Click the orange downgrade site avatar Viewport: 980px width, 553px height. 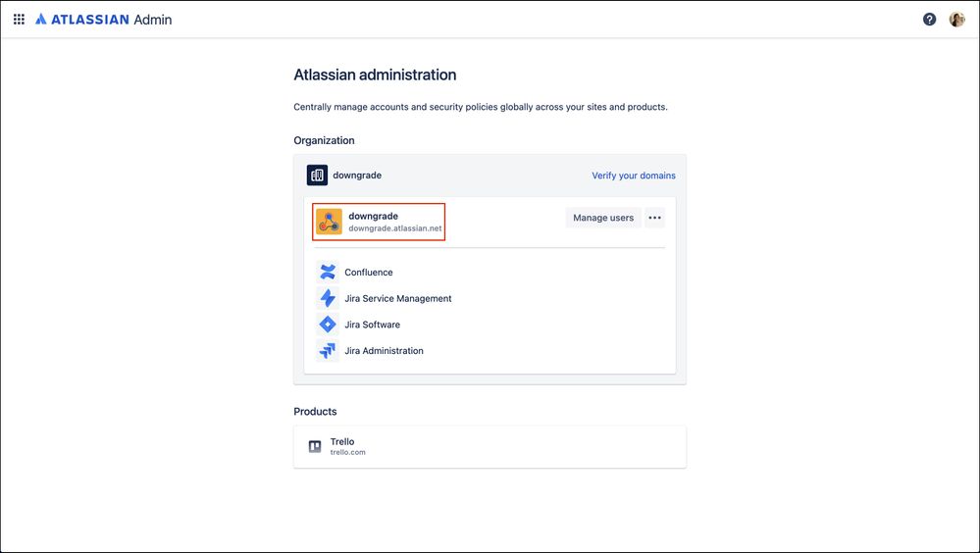[x=329, y=222]
